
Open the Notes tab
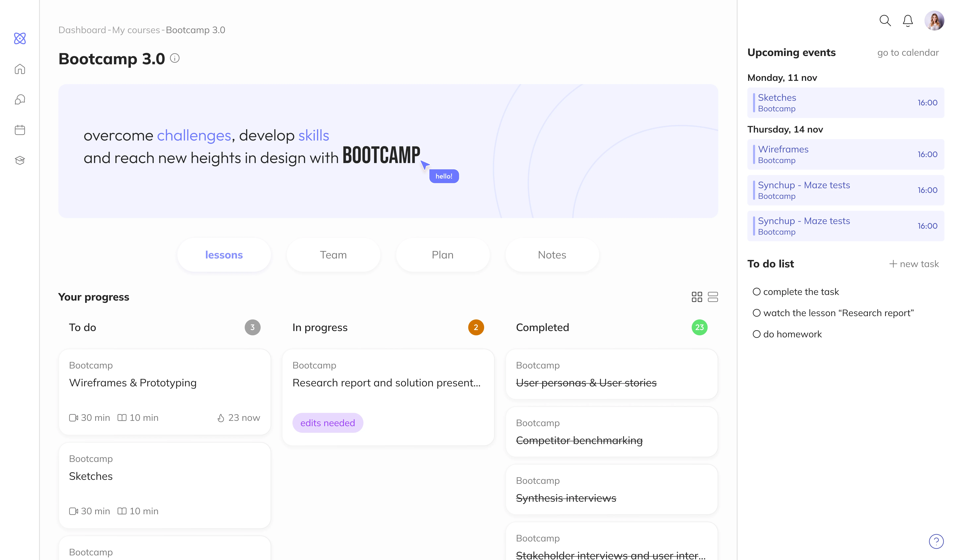[x=552, y=255]
